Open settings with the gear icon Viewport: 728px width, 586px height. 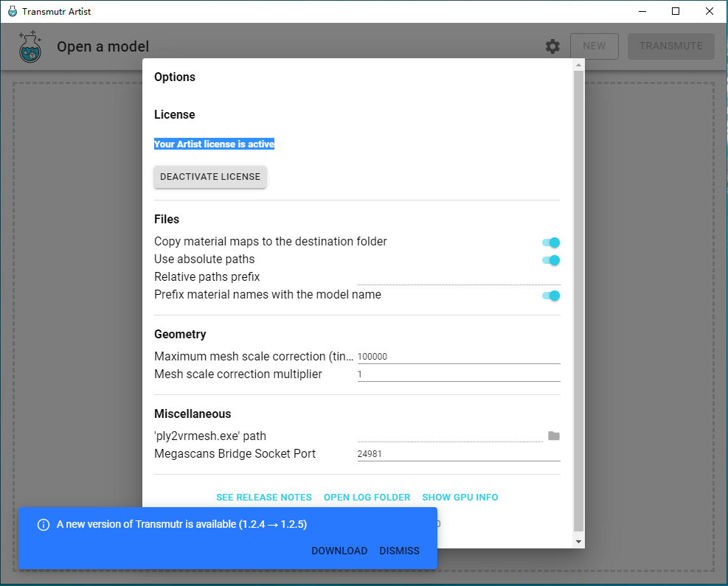tap(552, 46)
